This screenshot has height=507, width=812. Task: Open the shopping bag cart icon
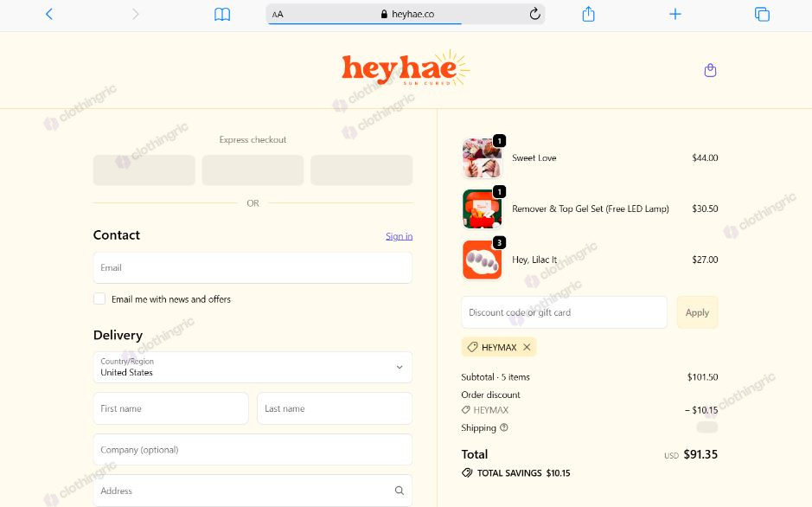pyautogui.click(x=711, y=70)
